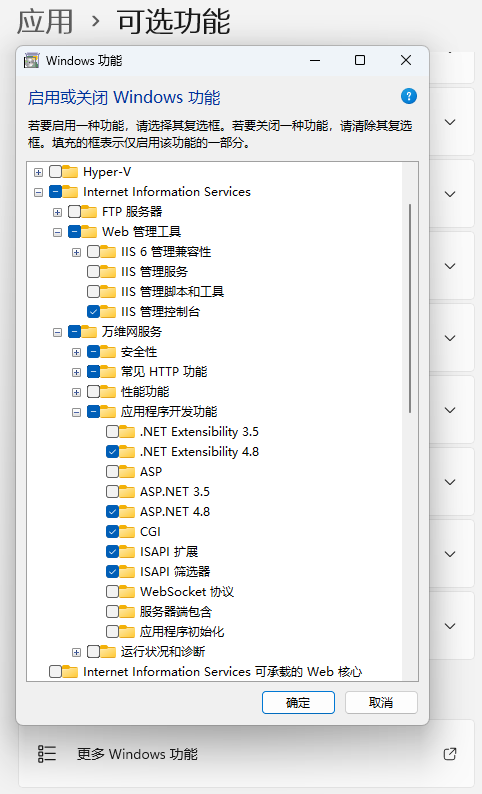Minimize the Windows 功能 dialog
Viewport: 482px width, 794px height.
tap(315, 60)
